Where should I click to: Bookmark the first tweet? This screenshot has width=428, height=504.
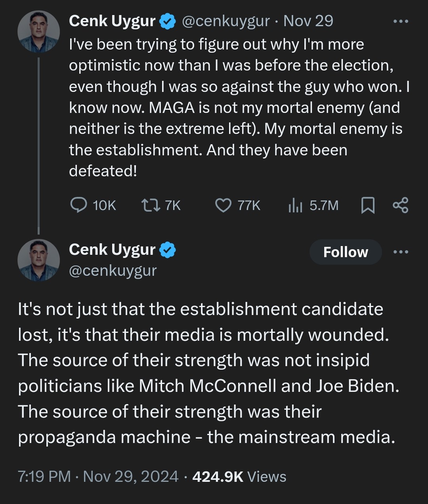[x=368, y=205]
